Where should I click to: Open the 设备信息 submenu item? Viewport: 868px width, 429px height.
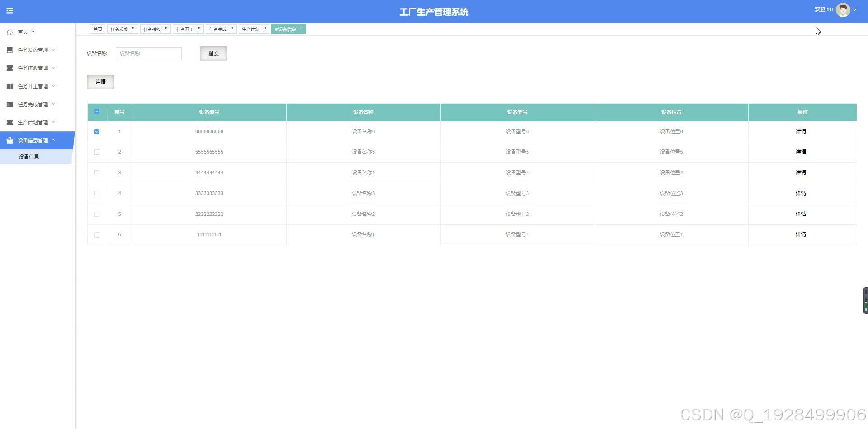36,157
